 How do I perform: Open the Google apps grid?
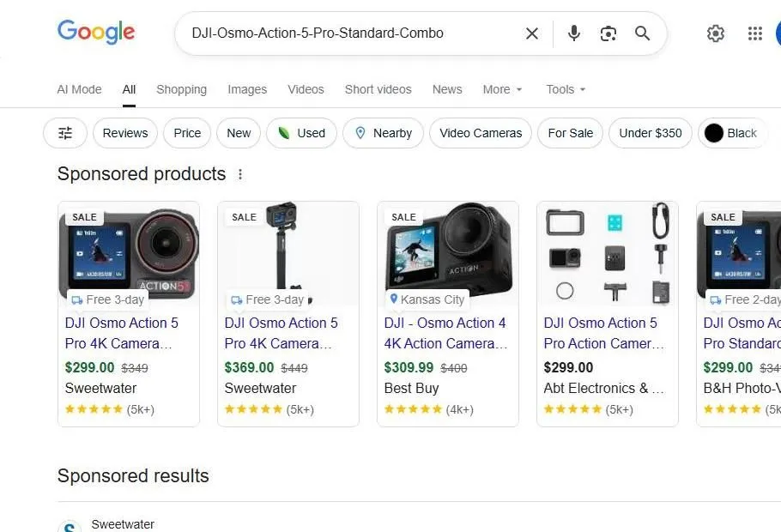pyautogui.click(x=754, y=33)
